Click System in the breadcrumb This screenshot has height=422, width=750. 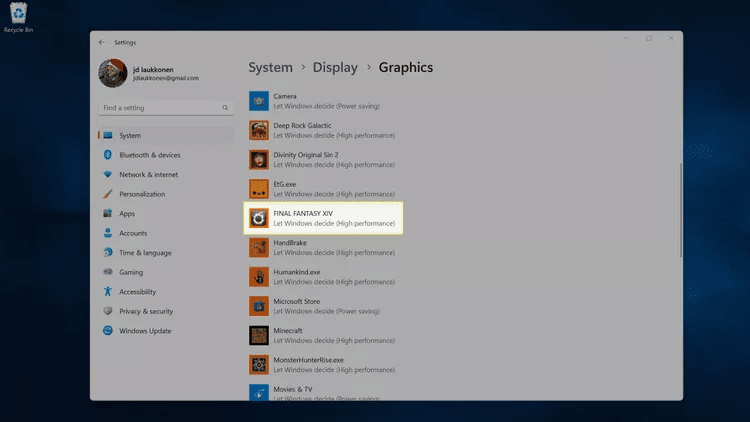270,67
